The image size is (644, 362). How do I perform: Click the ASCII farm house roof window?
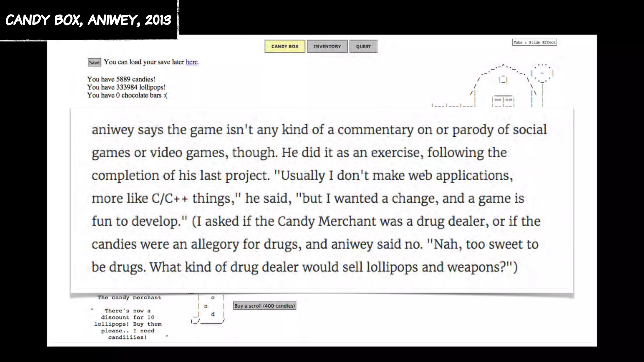[x=503, y=80]
